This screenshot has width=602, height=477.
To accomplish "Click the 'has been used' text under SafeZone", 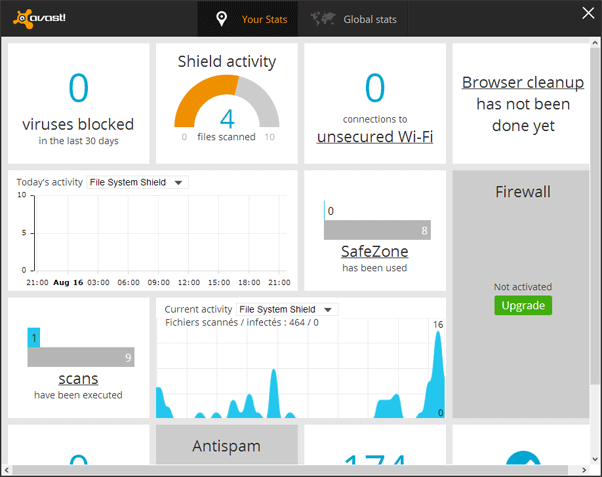I will pyautogui.click(x=375, y=268).
